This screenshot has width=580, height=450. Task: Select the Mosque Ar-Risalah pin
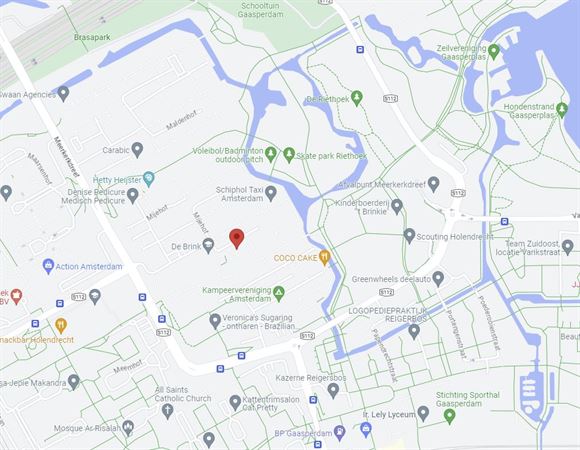click(128, 428)
